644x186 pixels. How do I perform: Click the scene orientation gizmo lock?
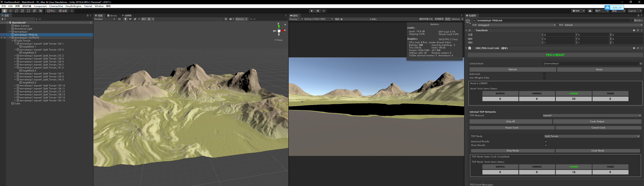[285, 24]
